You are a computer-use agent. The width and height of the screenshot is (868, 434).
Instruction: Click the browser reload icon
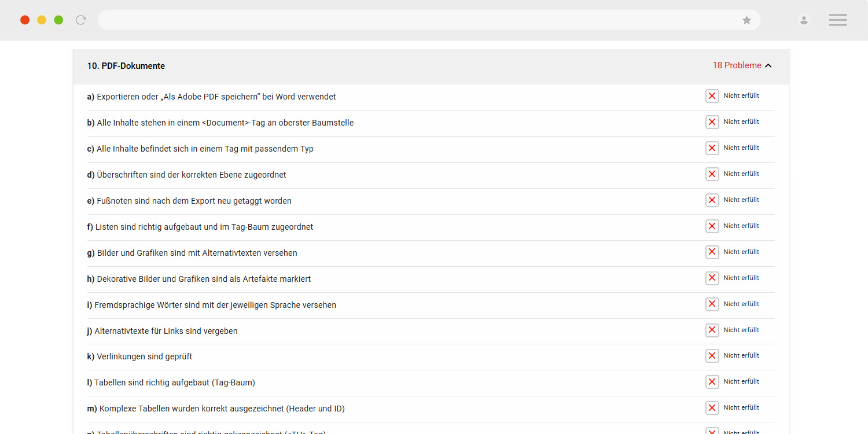tap(81, 20)
